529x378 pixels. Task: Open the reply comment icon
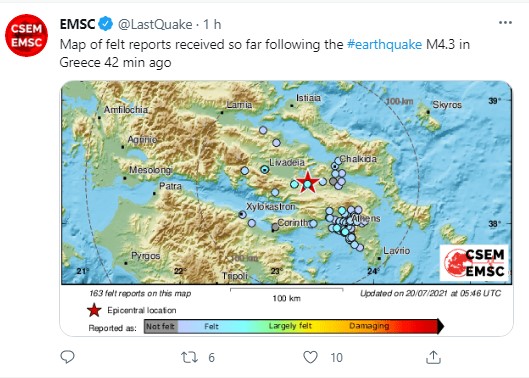[x=67, y=357]
